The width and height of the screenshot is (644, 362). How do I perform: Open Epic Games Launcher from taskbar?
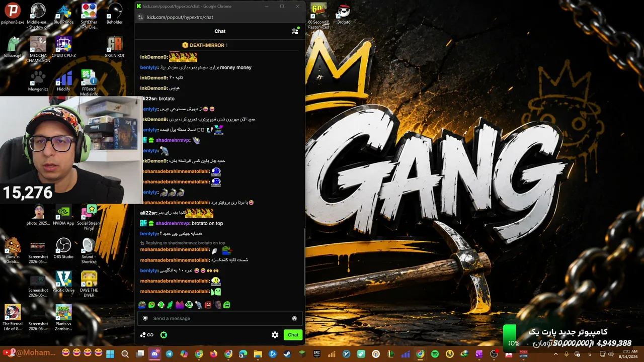pos(317,354)
